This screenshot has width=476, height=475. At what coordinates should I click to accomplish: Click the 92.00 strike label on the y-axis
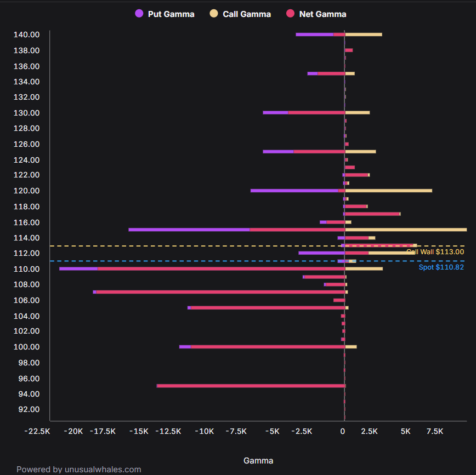29,409
